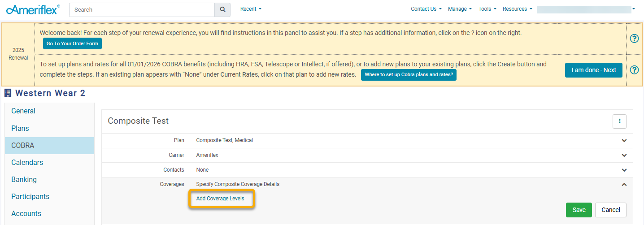The image size is (644, 225).
Task: Click the Ameriflex logo
Action: (x=33, y=9)
